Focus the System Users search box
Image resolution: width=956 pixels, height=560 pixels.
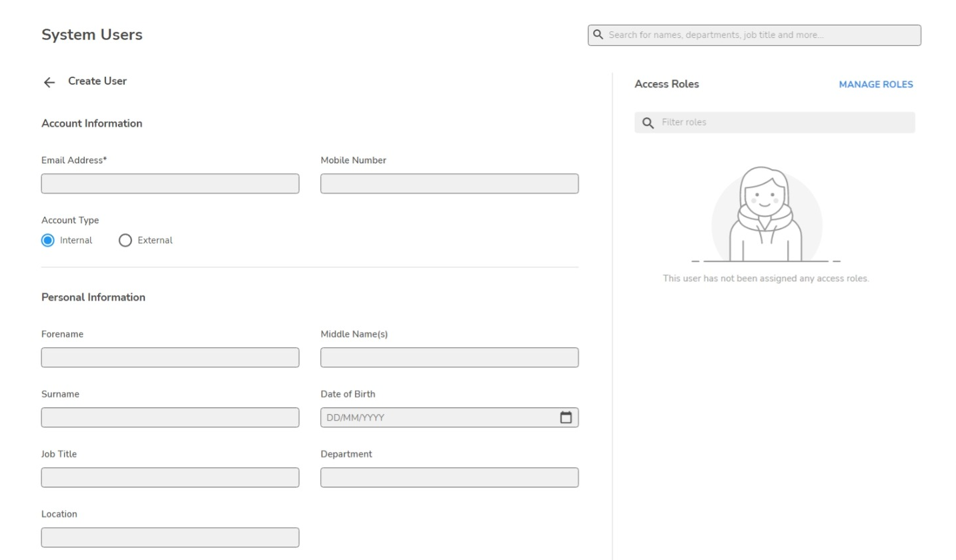[761, 35]
